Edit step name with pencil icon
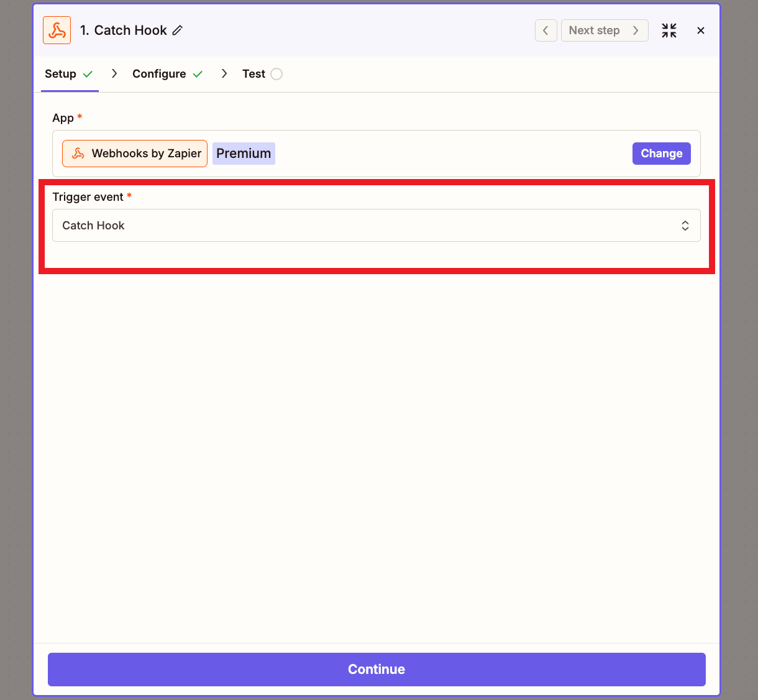This screenshot has width=758, height=700. click(x=178, y=30)
